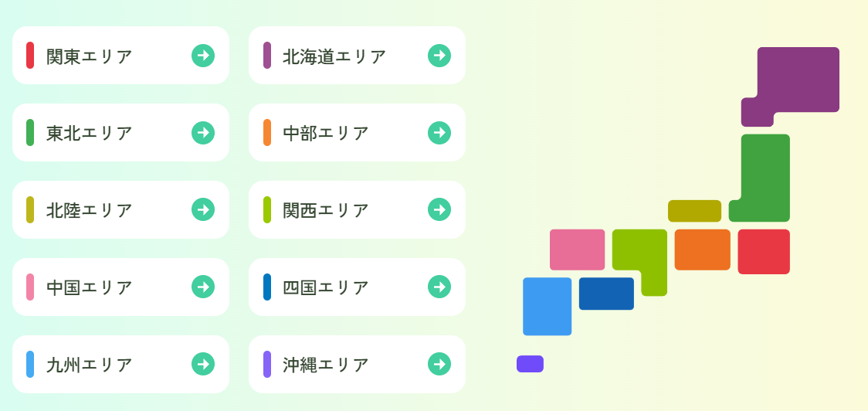Click the arrow icon for 中部エリア

tap(439, 133)
